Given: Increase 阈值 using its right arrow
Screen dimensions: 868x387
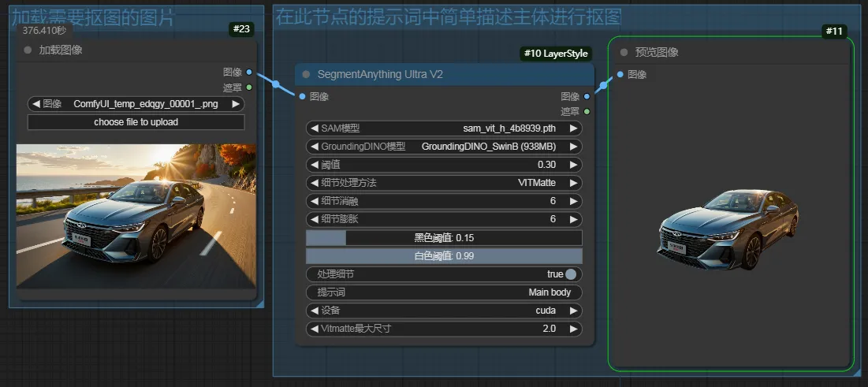Looking at the screenshot, I should tap(573, 165).
